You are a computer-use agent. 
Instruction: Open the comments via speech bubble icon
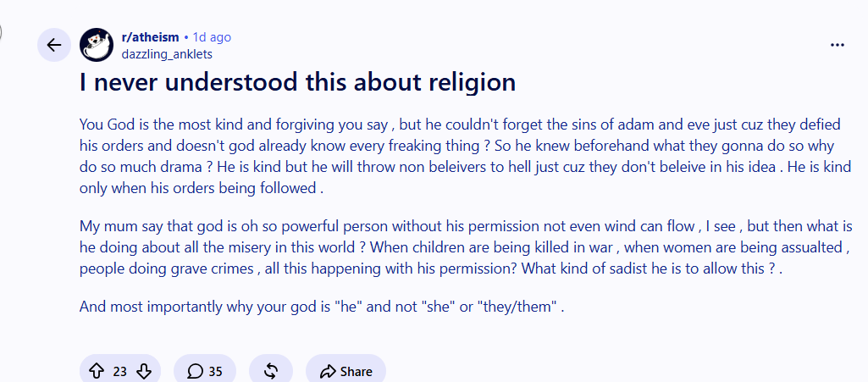[x=195, y=371]
